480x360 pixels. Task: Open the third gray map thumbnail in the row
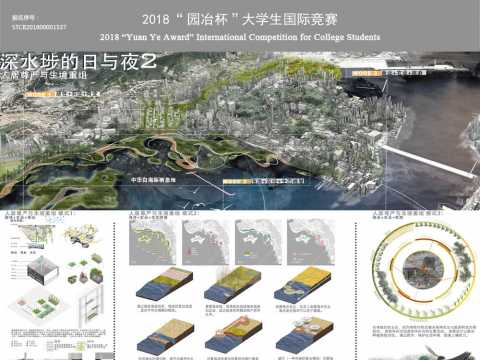(258, 242)
